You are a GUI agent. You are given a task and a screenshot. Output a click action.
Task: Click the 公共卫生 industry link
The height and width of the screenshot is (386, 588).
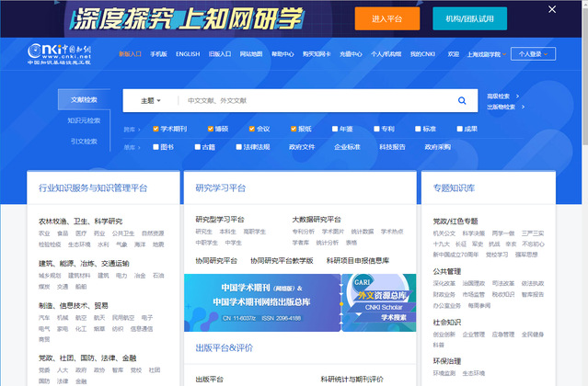pos(123,233)
